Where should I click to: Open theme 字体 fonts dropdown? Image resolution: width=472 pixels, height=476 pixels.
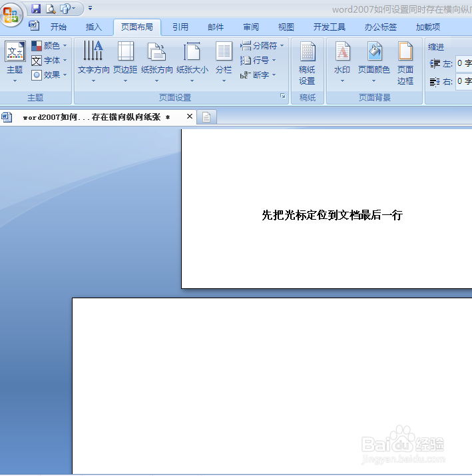[49, 61]
